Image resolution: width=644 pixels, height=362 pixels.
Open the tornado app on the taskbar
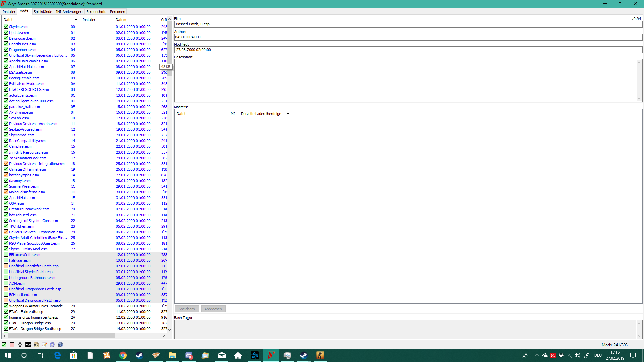pos(156,355)
